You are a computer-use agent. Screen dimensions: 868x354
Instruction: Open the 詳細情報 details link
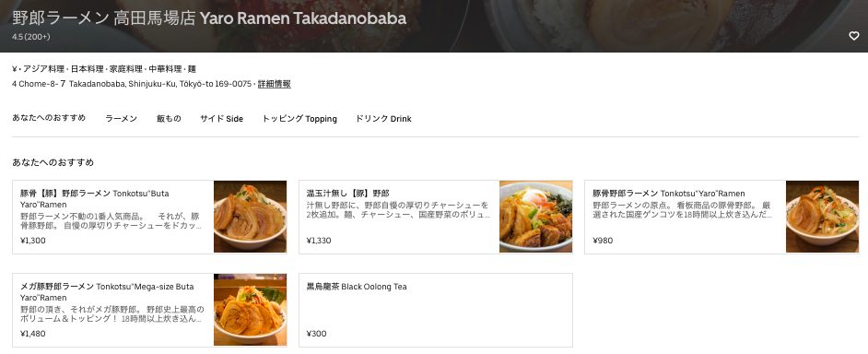(x=274, y=84)
